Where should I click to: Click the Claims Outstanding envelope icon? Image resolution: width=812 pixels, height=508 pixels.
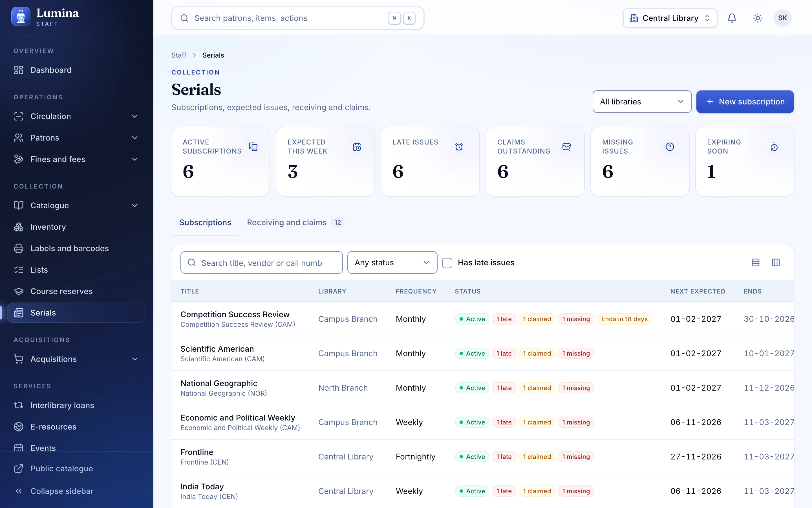566,147
